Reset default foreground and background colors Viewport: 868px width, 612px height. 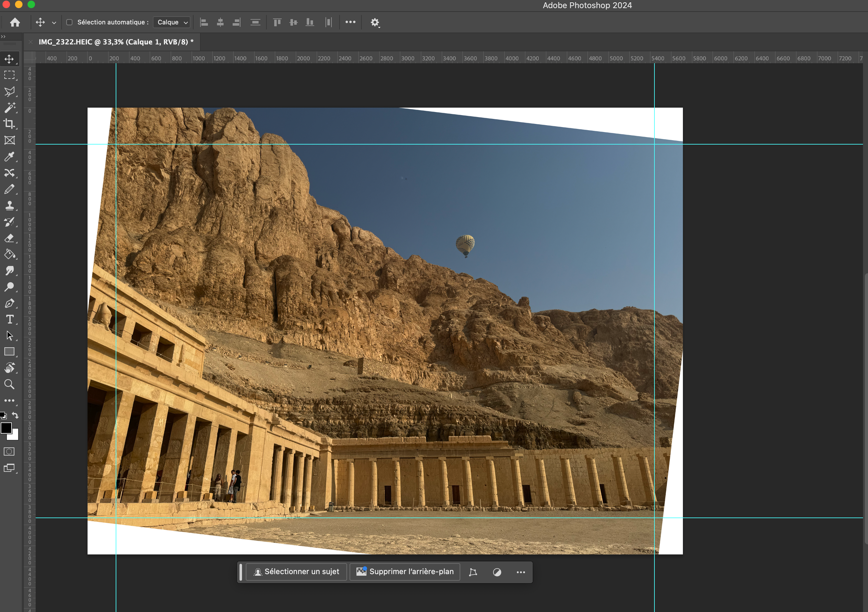pos(3,415)
